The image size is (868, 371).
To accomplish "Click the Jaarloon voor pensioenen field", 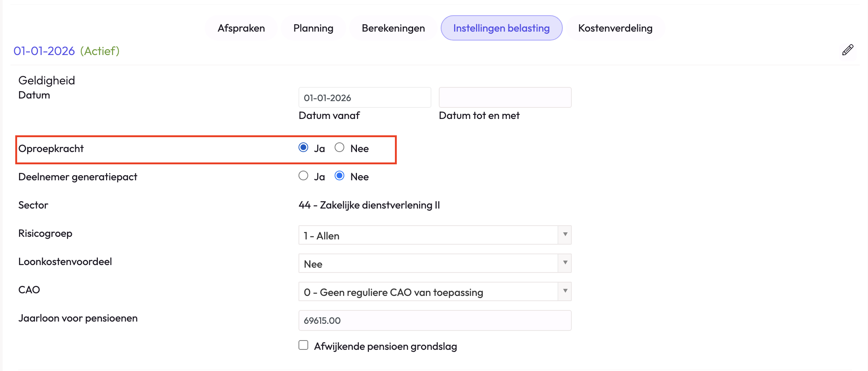I will pyautogui.click(x=434, y=320).
